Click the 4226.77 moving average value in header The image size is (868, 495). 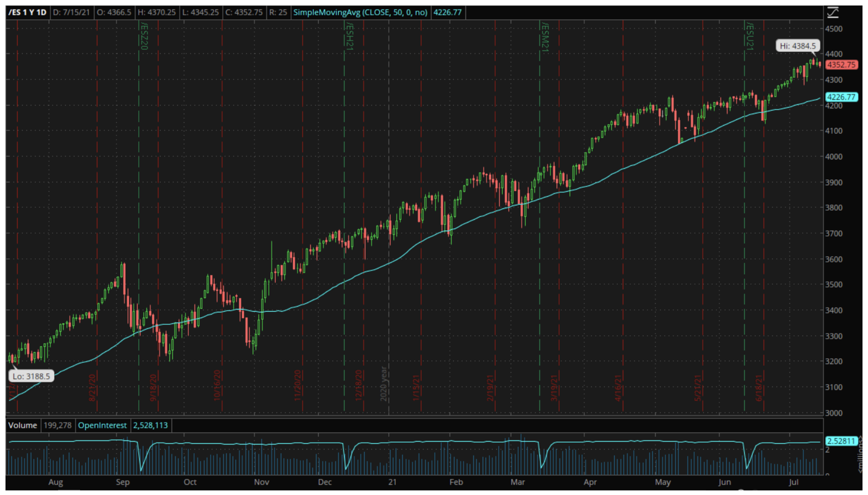[447, 12]
